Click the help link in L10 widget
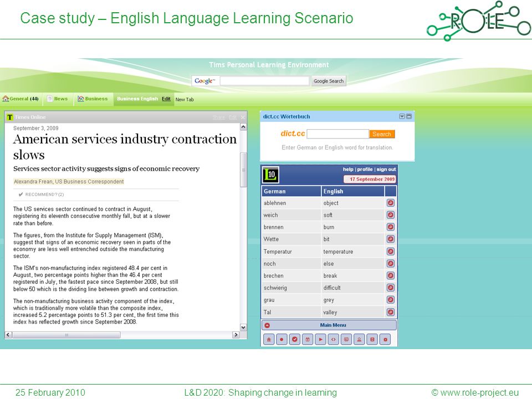The width and height of the screenshot is (532, 399). [348, 170]
